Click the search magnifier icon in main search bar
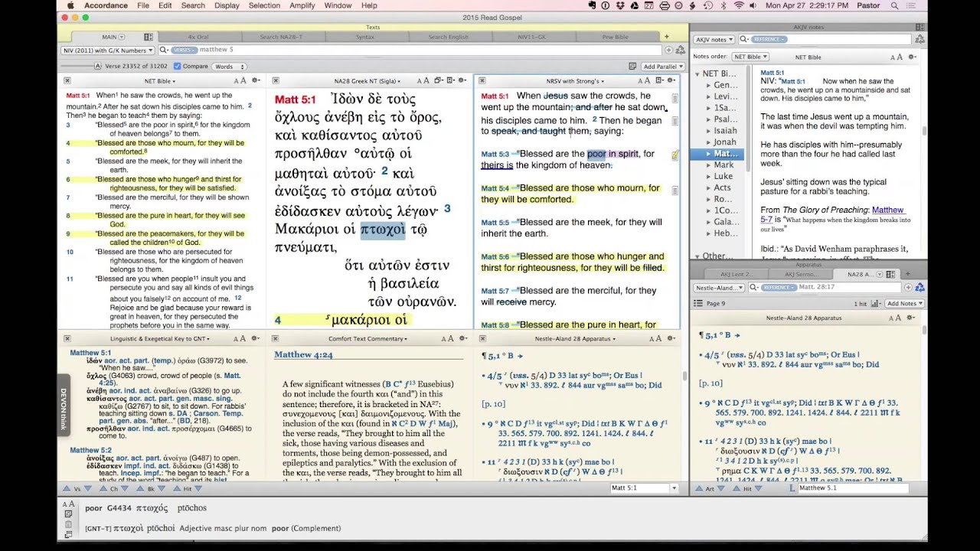The image size is (980, 551). (x=164, y=51)
